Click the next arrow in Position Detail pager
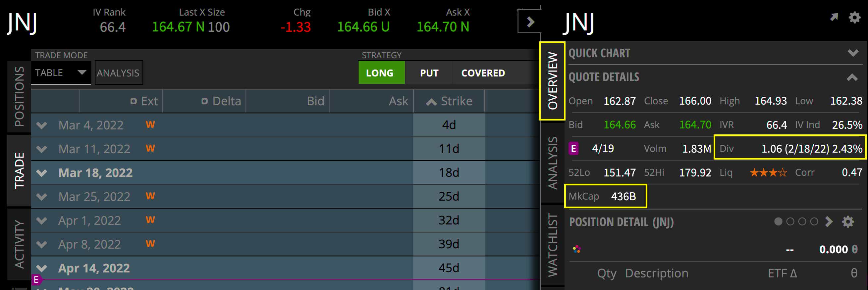 pos(829,221)
